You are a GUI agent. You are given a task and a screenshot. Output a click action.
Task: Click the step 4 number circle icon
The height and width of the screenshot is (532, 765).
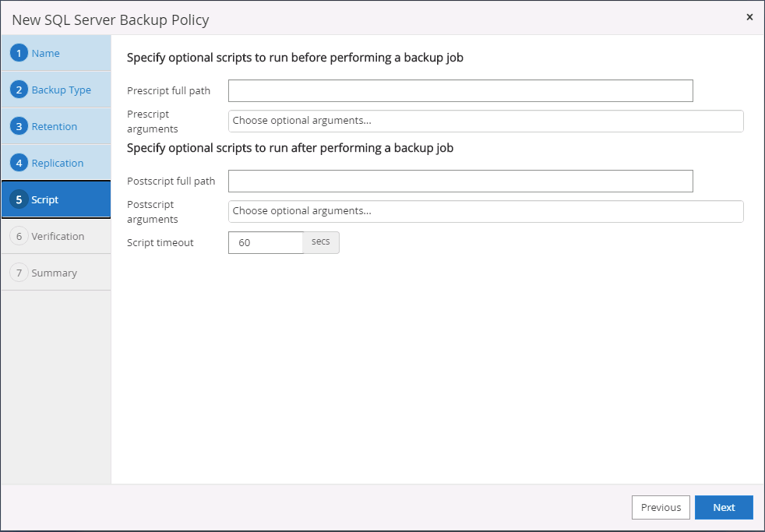coord(19,164)
